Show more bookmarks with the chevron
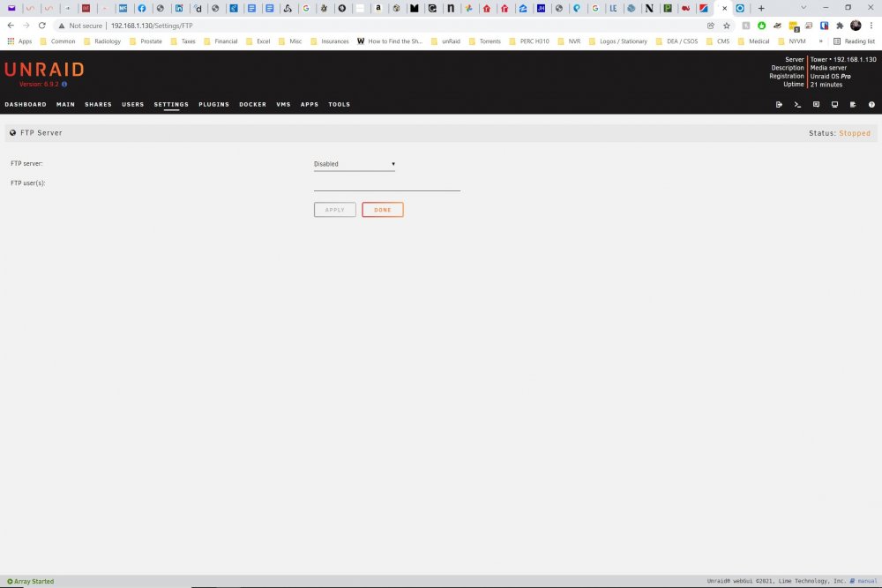Viewport: 882px width, 588px height. point(820,41)
